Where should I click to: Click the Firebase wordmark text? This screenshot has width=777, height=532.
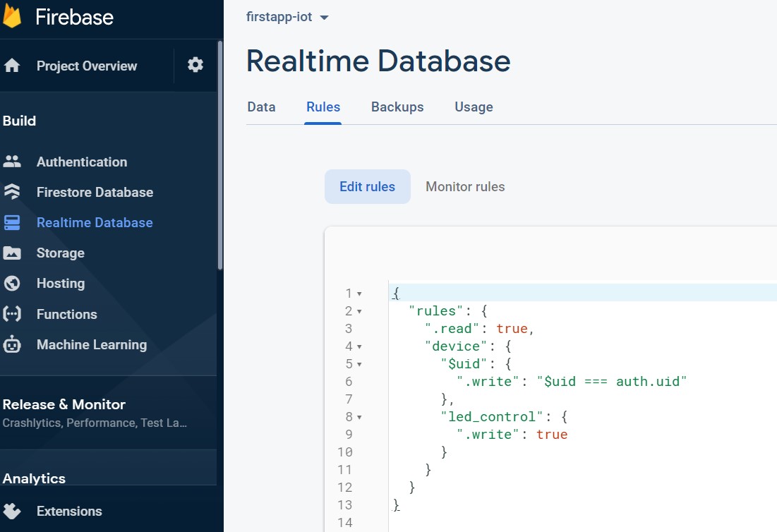(x=74, y=17)
